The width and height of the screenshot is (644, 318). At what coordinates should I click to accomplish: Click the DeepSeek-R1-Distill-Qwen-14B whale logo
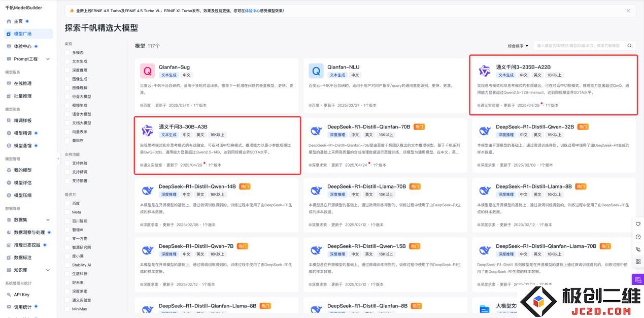148,190
